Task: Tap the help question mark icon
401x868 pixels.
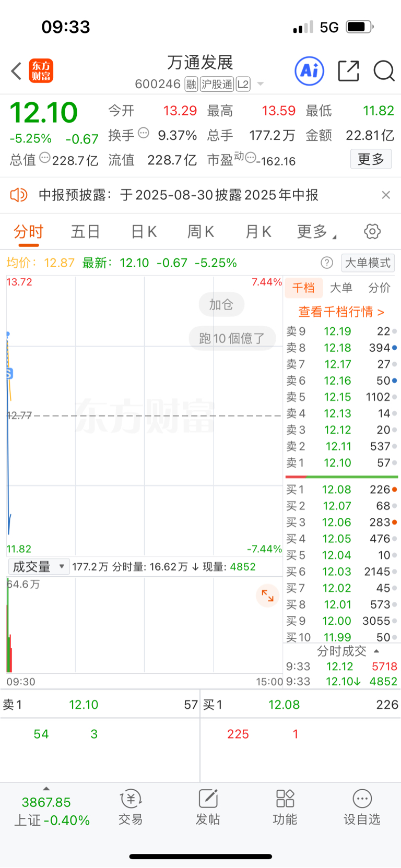Action: (327, 263)
